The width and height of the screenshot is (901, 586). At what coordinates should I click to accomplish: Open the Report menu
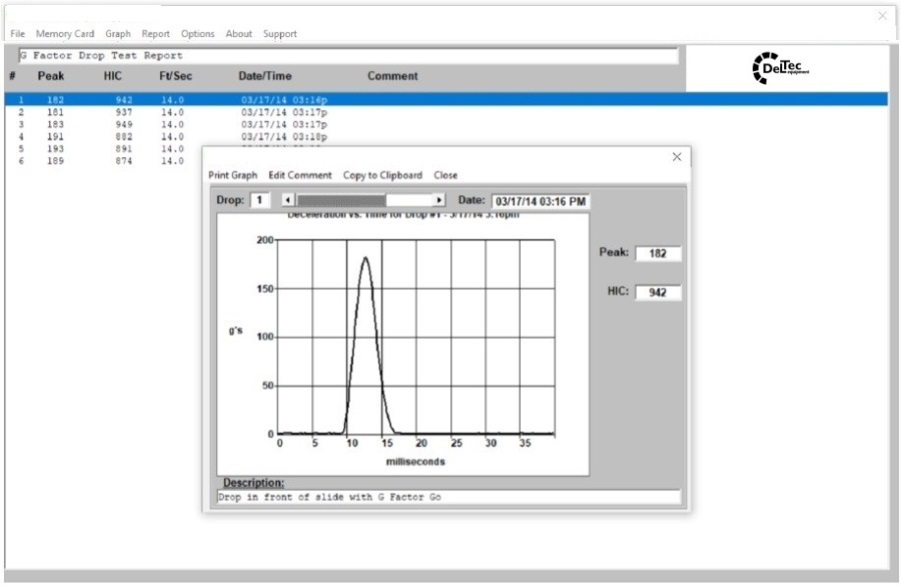click(155, 34)
